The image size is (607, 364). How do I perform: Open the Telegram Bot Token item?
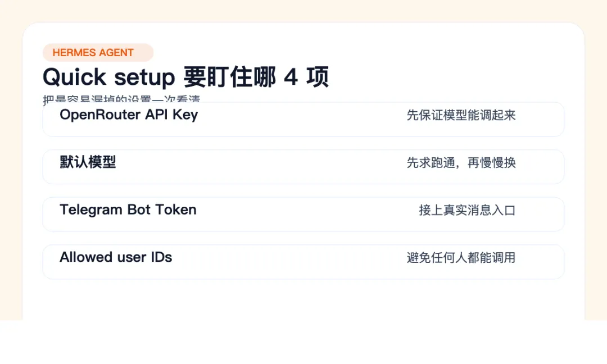tap(128, 210)
